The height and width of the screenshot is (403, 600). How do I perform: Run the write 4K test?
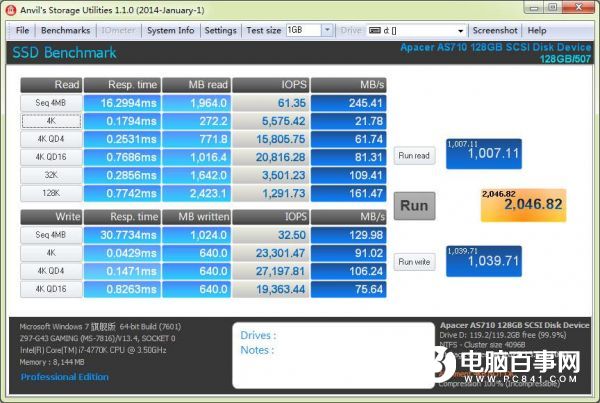coord(51,253)
